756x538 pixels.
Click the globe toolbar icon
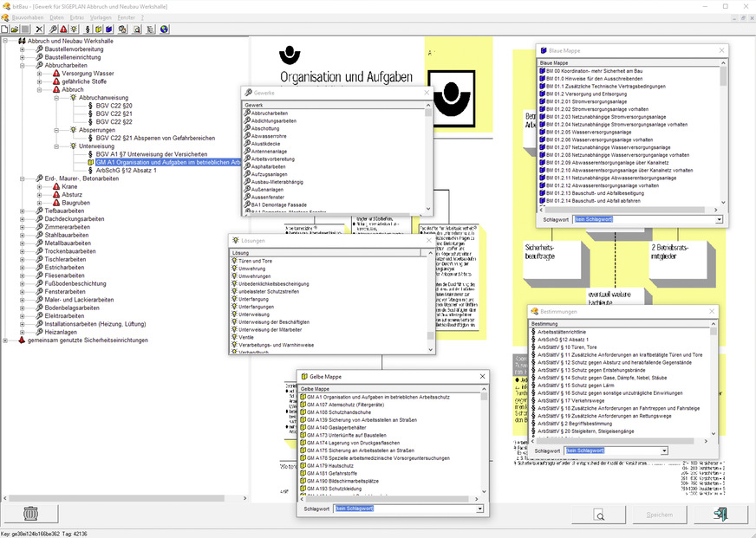coord(165,29)
